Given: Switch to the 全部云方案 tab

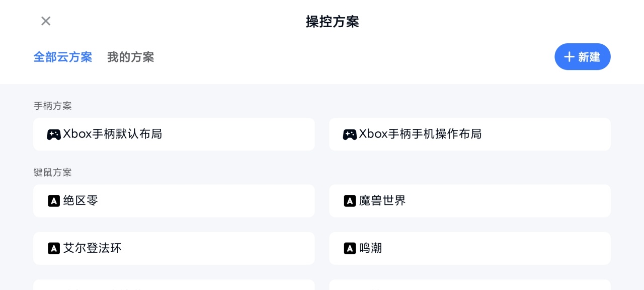Looking at the screenshot, I should click(x=63, y=57).
